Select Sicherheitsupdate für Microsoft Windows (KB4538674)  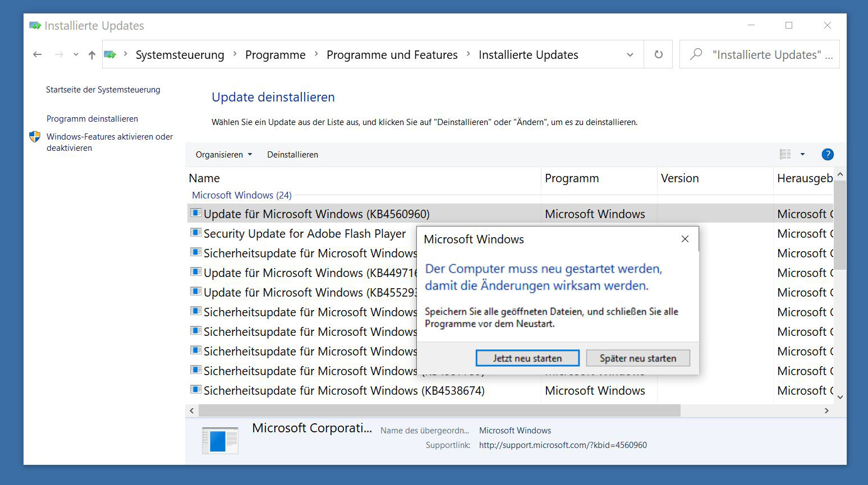[344, 391]
